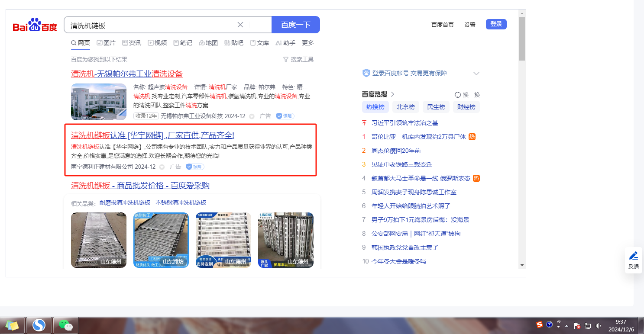This screenshot has width=644, height=334.
Task: Open WeChat from the taskbar
Action: pos(65,325)
